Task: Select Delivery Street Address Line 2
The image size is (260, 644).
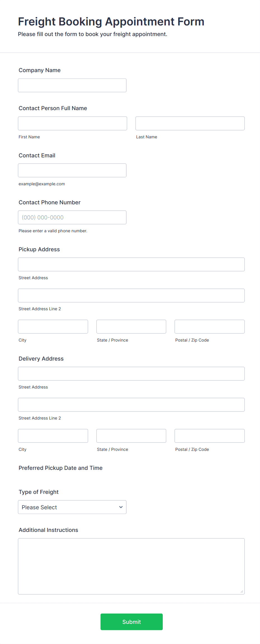Action: point(131,404)
